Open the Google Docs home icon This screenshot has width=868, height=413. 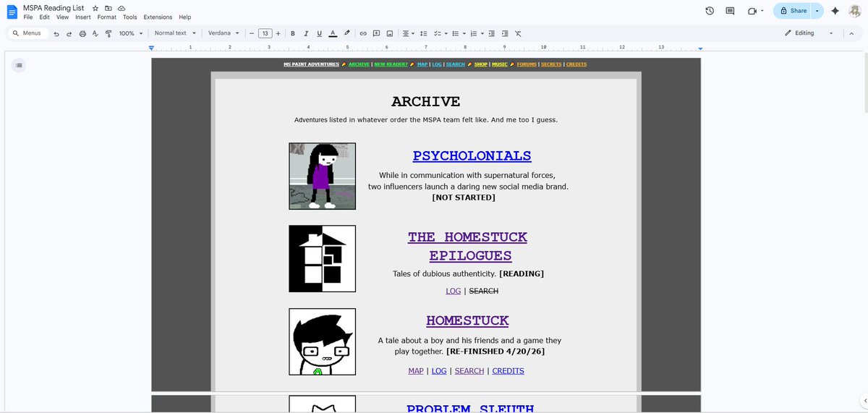[x=12, y=12]
